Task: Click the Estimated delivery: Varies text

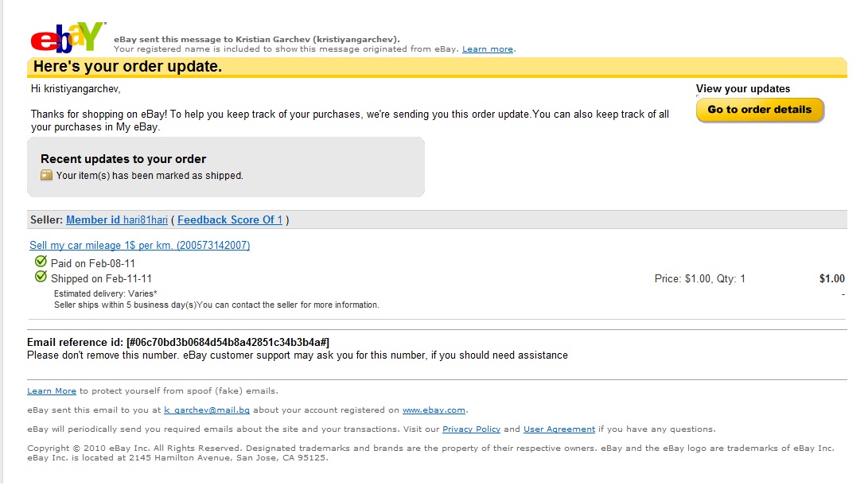Action: click(105, 293)
